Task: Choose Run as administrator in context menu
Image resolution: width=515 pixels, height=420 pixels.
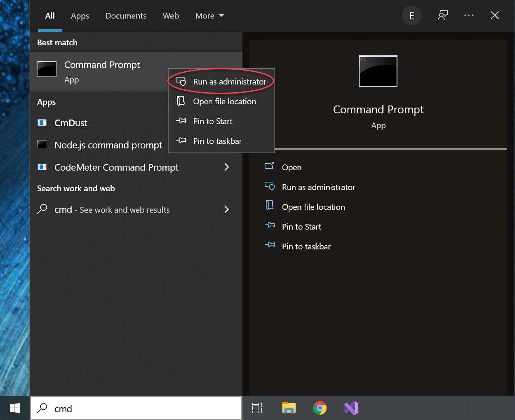Action: tap(221, 82)
